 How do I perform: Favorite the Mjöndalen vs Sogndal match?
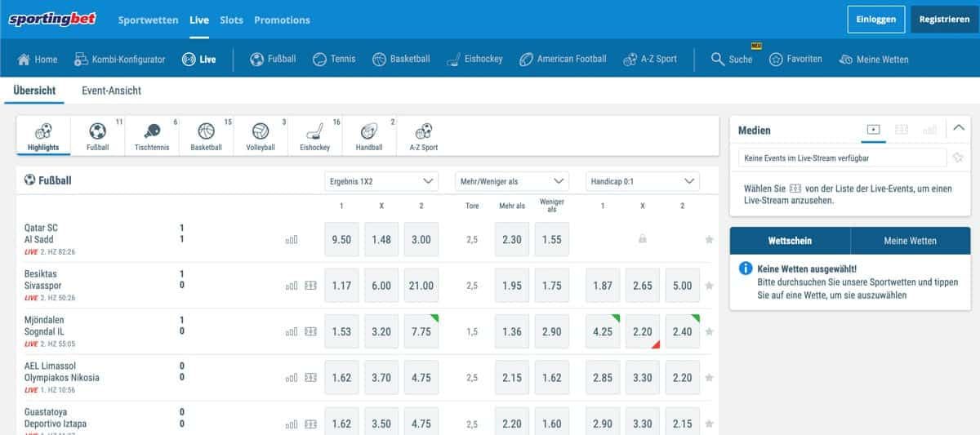[x=709, y=331]
